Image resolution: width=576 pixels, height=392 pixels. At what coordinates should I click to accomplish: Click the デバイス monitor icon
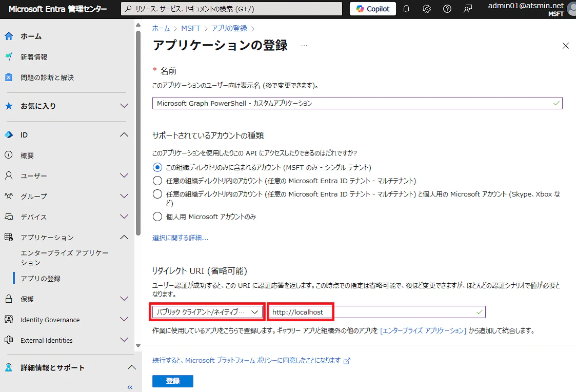[9, 217]
